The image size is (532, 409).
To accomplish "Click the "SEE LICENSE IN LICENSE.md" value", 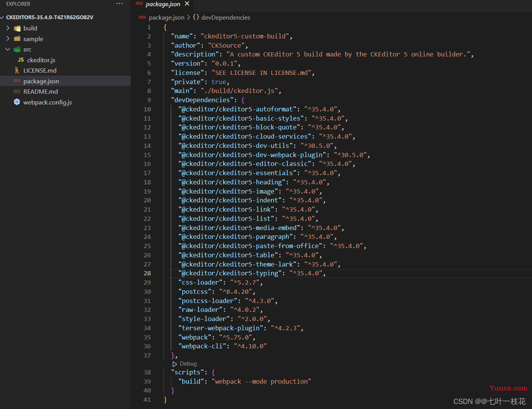I will point(261,73).
